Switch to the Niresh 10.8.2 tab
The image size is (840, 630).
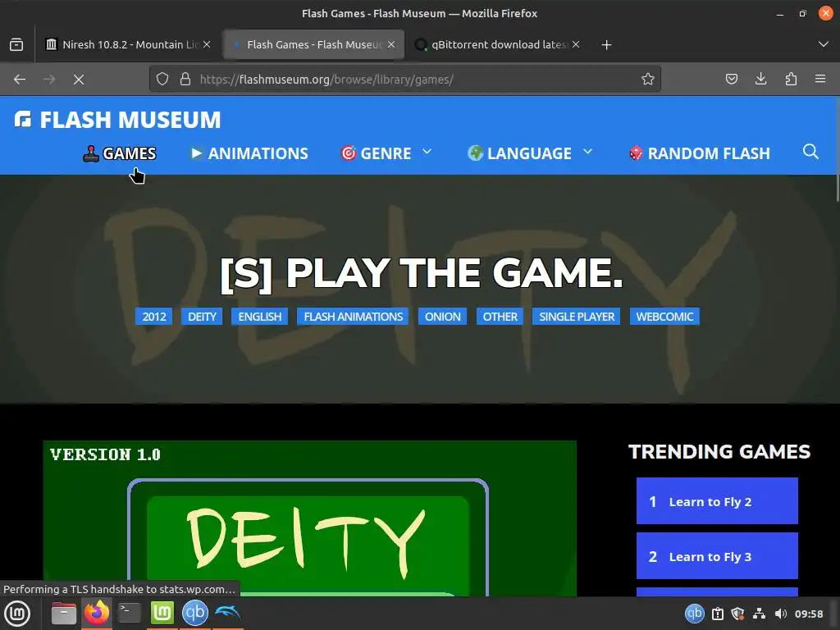(127, 44)
